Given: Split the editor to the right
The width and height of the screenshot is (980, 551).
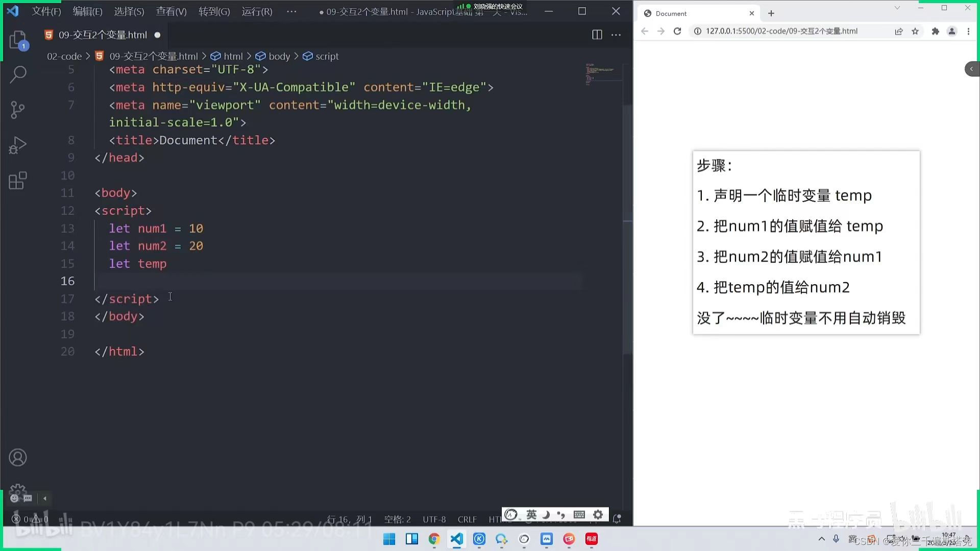Looking at the screenshot, I should pos(597,35).
